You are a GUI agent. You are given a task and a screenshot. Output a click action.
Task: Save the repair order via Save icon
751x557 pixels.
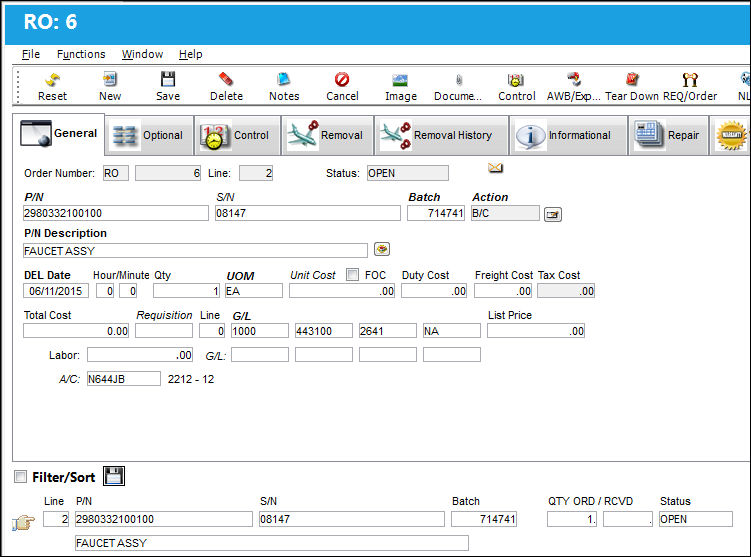[x=168, y=80]
